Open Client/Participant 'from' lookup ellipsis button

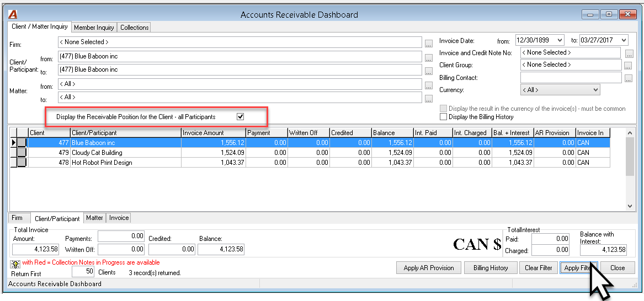pos(429,58)
